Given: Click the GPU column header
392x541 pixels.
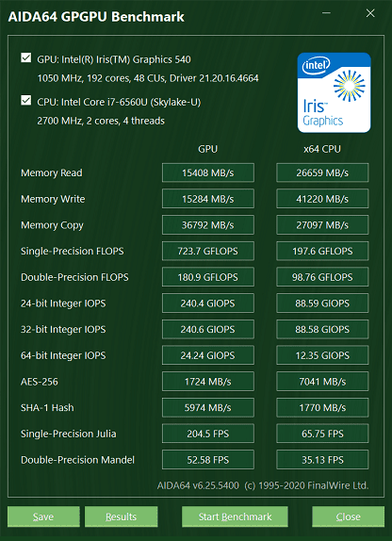Looking at the screenshot, I should click(207, 149).
